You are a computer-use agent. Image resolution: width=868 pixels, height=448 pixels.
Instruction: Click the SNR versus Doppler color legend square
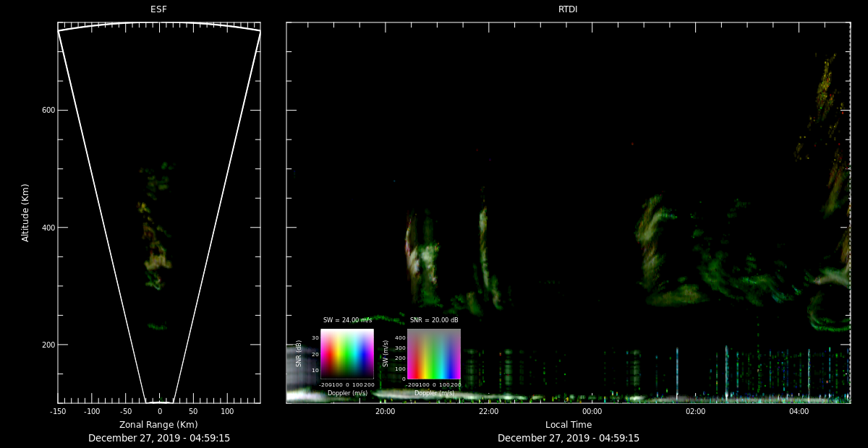click(x=347, y=354)
